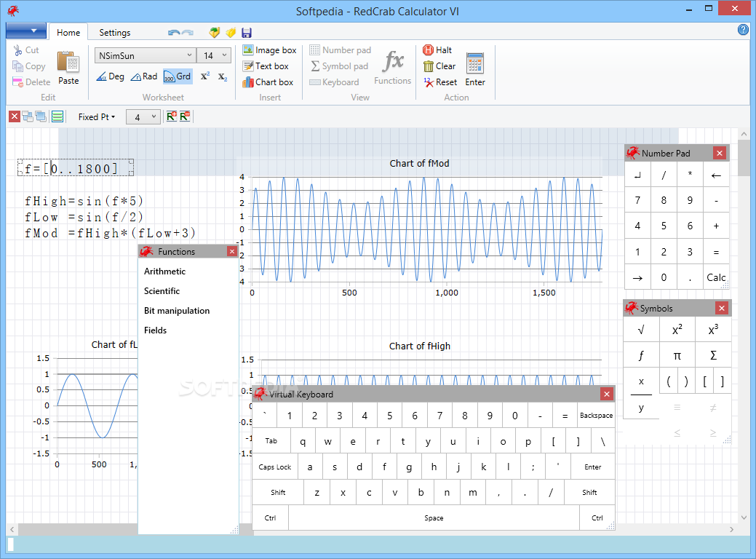Open the fx Functions panel button

click(392, 68)
